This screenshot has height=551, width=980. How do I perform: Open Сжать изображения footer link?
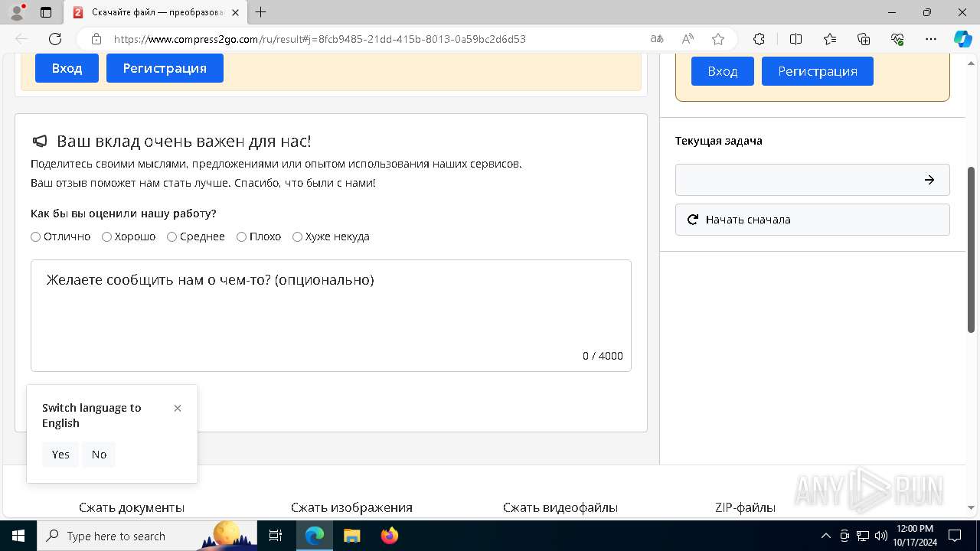pyautogui.click(x=351, y=507)
